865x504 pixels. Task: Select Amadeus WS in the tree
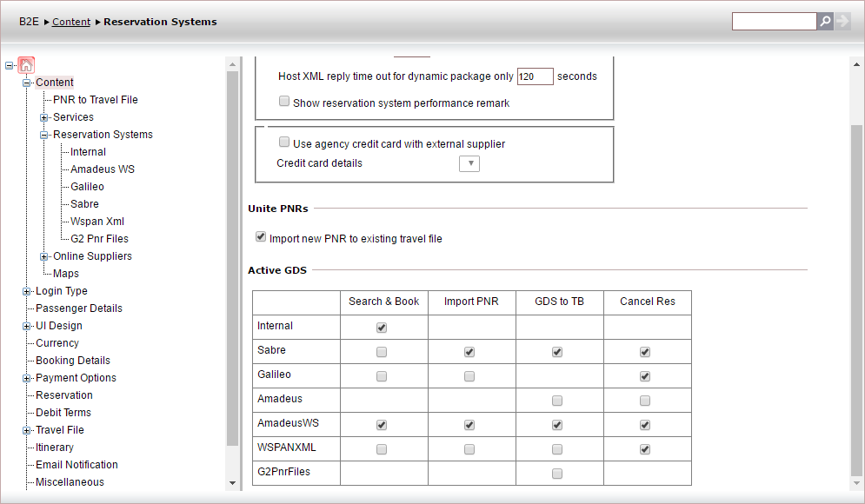coord(103,169)
